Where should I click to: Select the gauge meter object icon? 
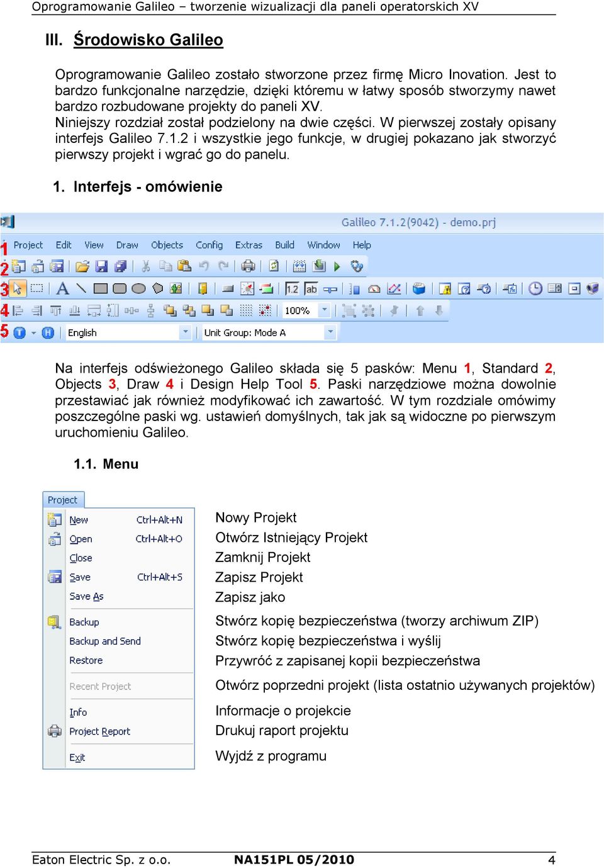[374, 289]
